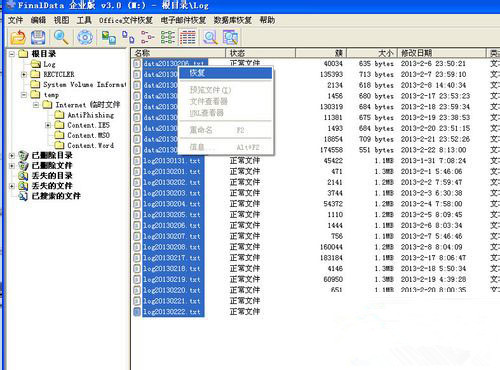The image size is (500, 370).
Task: Click the date 2013-2-22 8:13:00
Action: point(433,150)
